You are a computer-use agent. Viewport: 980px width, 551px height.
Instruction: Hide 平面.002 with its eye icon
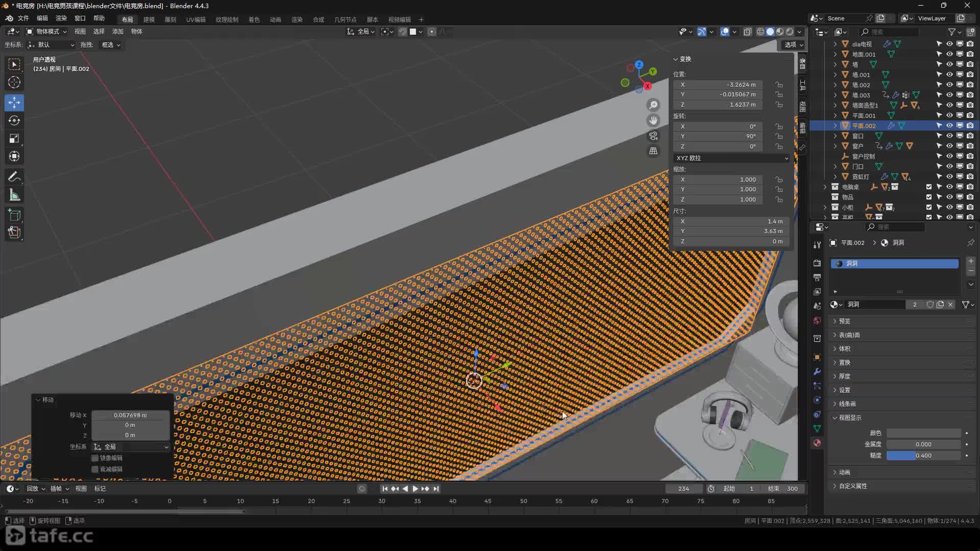[x=949, y=126]
